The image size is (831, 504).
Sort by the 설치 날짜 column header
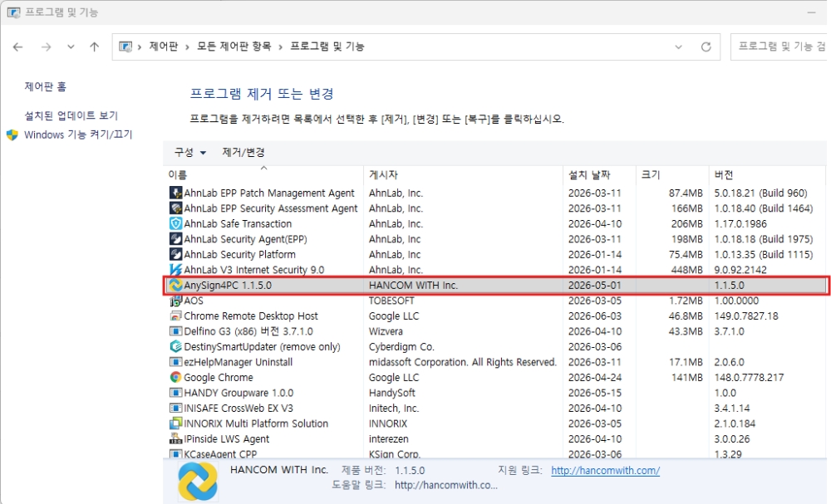(x=599, y=174)
